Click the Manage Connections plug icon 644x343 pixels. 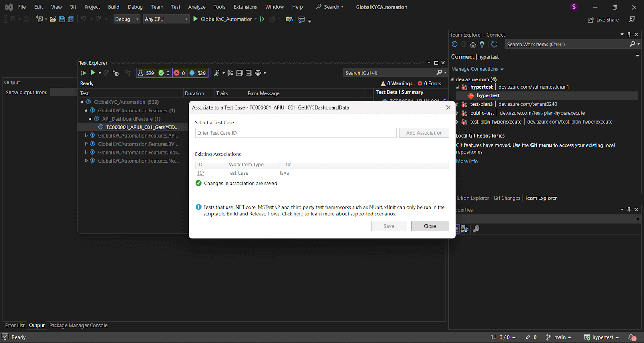coord(482,44)
